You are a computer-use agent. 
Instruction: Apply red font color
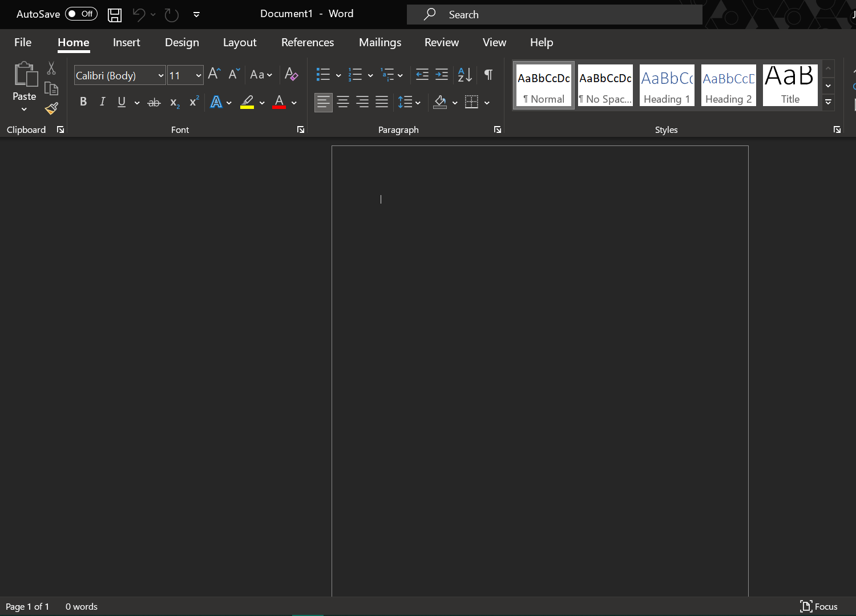(x=279, y=102)
